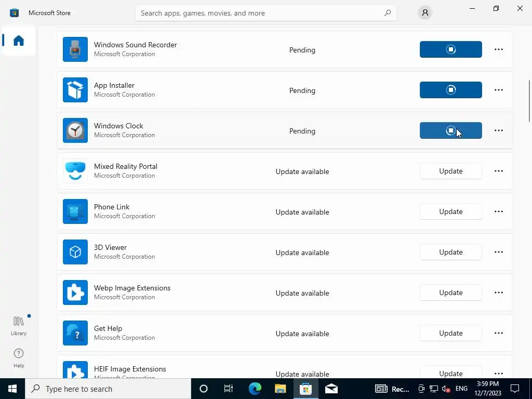Open the Windows Start menu
Image resolution: width=532 pixels, height=399 pixels.
coord(12,389)
